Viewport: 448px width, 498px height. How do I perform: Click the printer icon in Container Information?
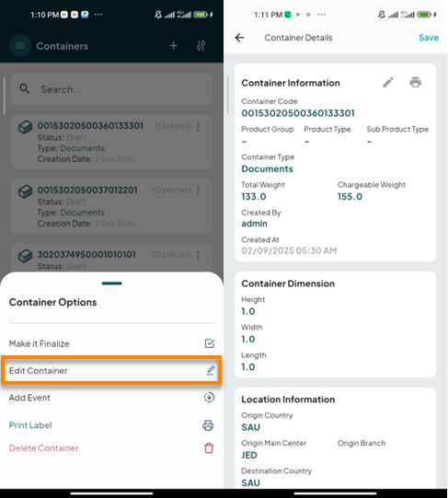pyautogui.click(x=415, y=83)
